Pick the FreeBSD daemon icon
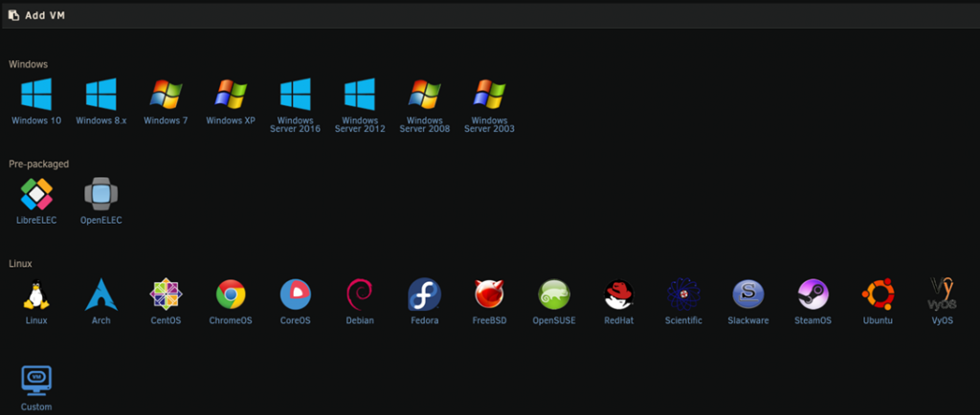Screen dimensions: 980x415 tap(489, 295)
